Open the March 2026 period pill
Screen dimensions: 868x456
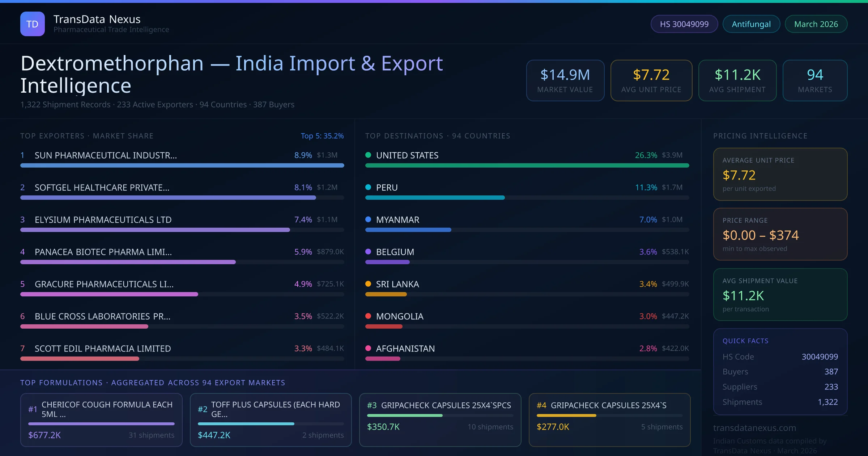[x=816, y=24]
